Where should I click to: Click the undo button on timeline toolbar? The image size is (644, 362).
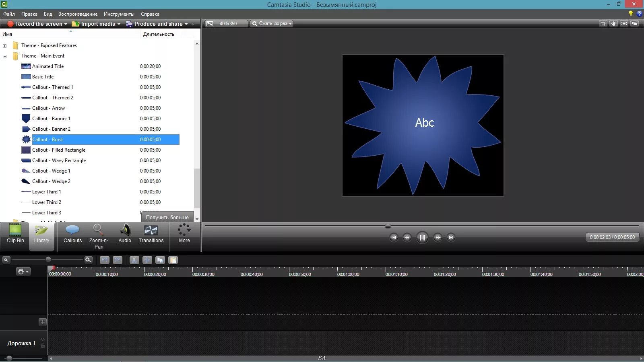[x=105, y=260]
